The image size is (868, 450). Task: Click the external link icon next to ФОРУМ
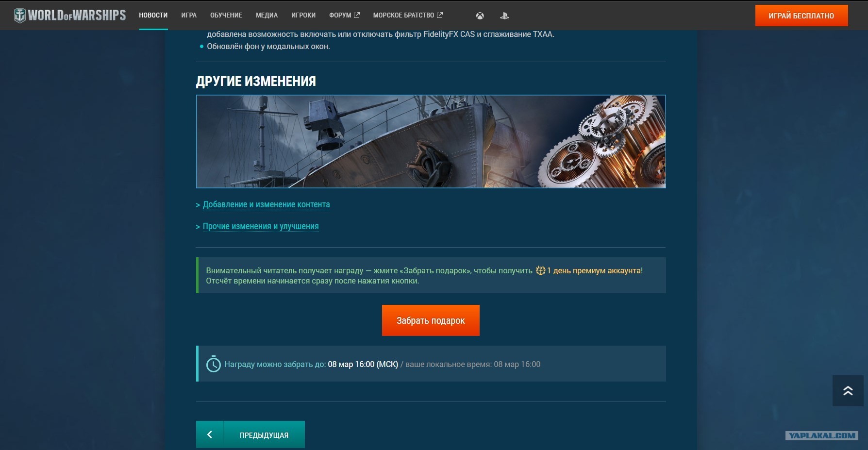click(x=357, y=15)
